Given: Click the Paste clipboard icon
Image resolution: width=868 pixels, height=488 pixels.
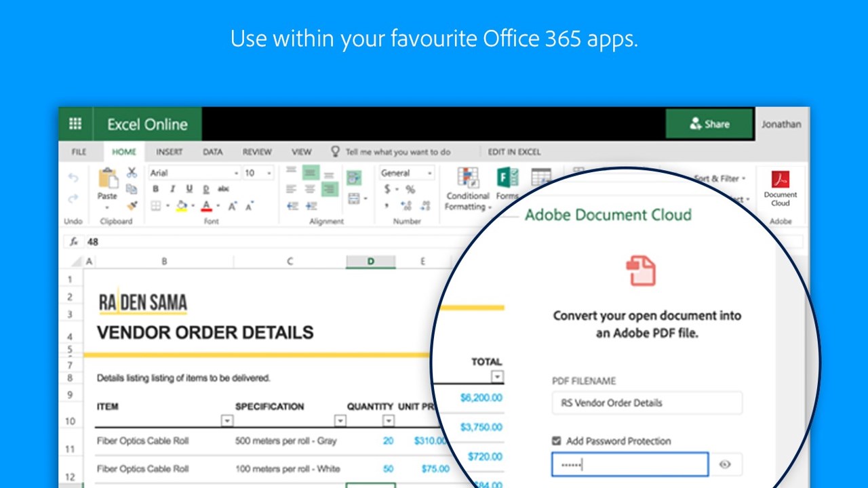Looking at the screenshot, I should 108,178.
